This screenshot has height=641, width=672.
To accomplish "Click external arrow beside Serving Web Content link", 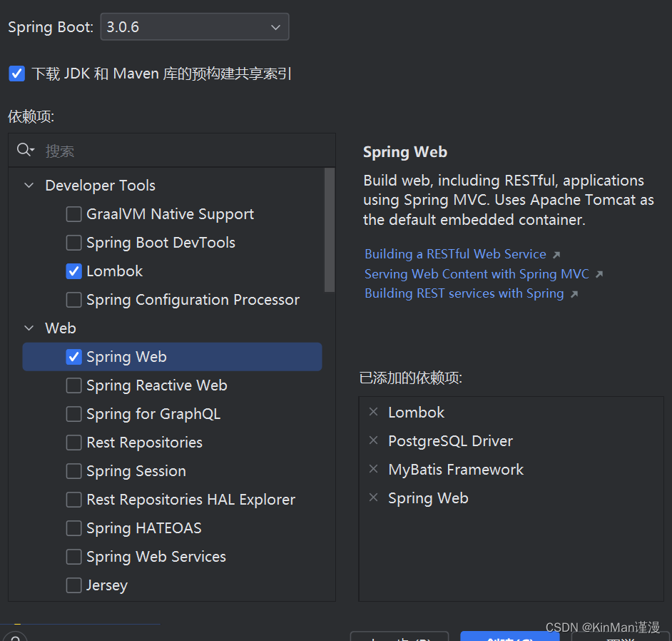I will coord(599,274).
